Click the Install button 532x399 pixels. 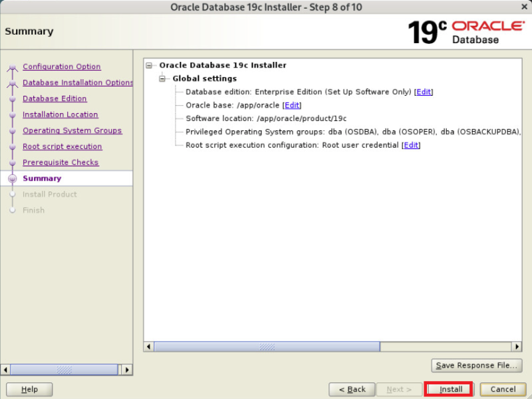coord(448,389)
